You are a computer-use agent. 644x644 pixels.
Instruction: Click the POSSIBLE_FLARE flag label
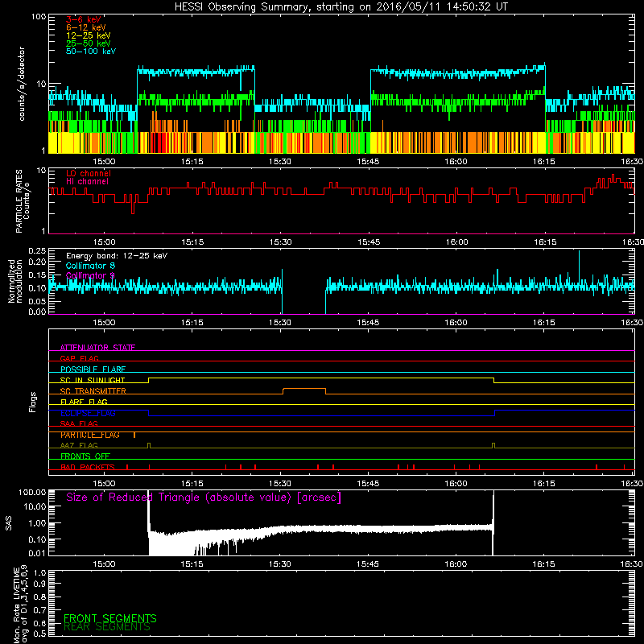click(x=93, y=369)
